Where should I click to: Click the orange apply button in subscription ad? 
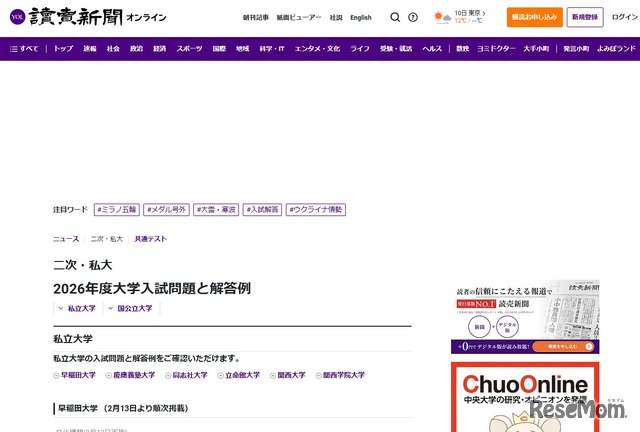coord(563,346)
